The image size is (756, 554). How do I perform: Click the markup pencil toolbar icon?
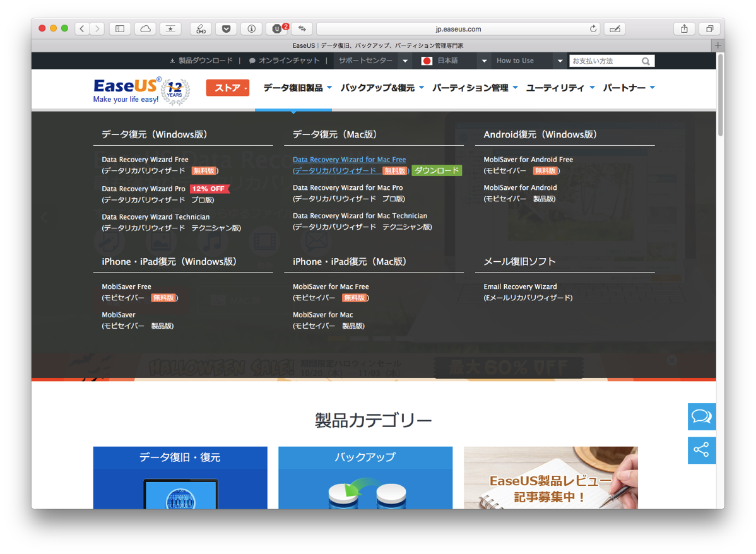(615, 29)
